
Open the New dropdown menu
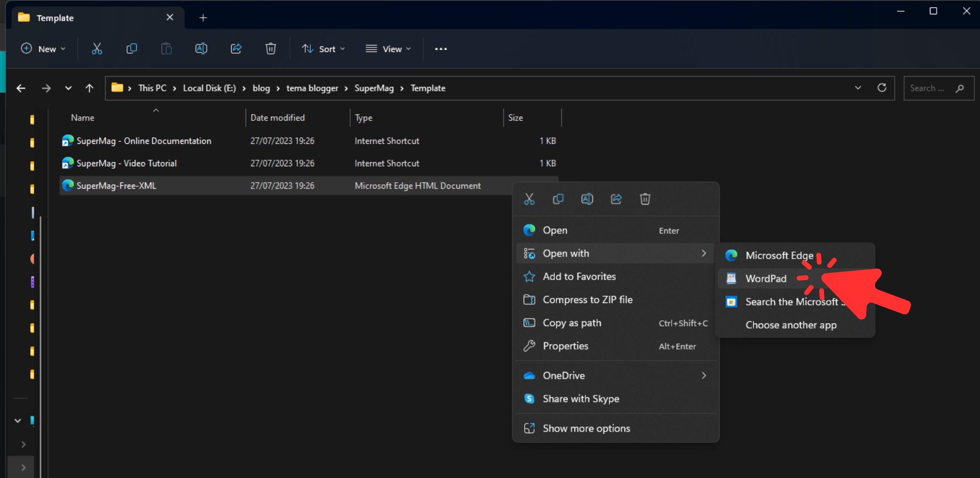[x=43, y=49]
